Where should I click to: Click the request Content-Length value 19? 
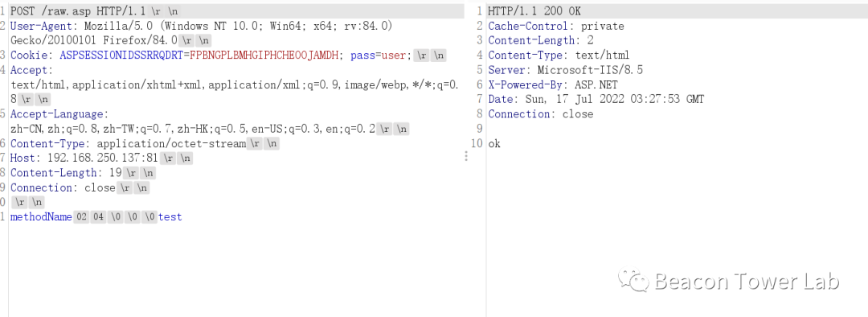pyautogui.click(x=115, y=173)
